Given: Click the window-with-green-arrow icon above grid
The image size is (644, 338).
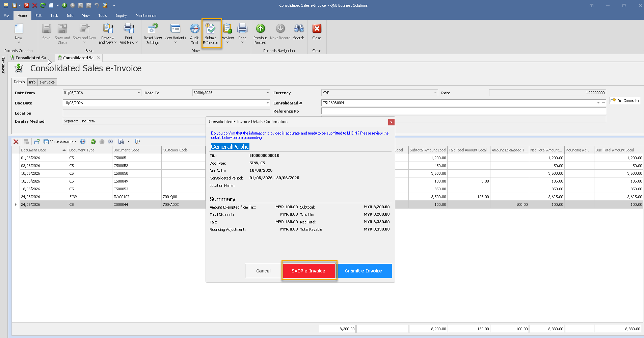Looking at the screenshot, I should [x=37, y=142].
